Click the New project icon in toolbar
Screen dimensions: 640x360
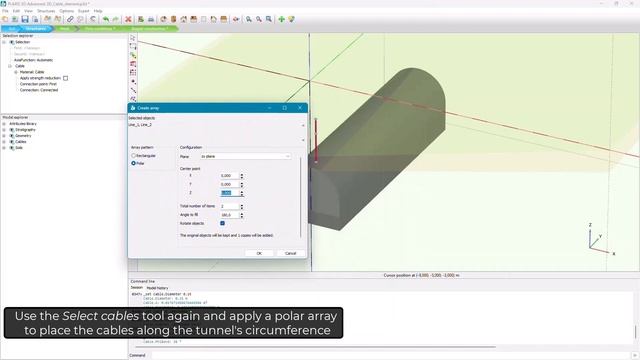[x=5, y=19]
